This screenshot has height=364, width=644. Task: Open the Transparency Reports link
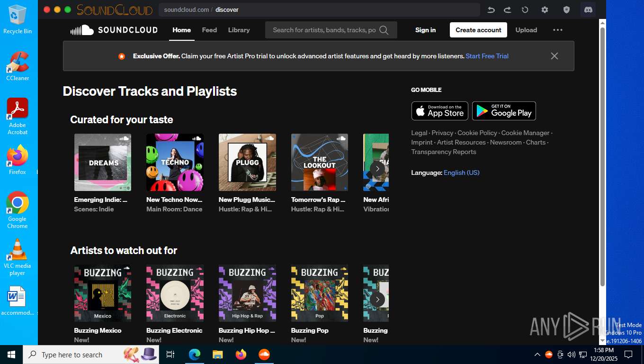coord(444,152)
